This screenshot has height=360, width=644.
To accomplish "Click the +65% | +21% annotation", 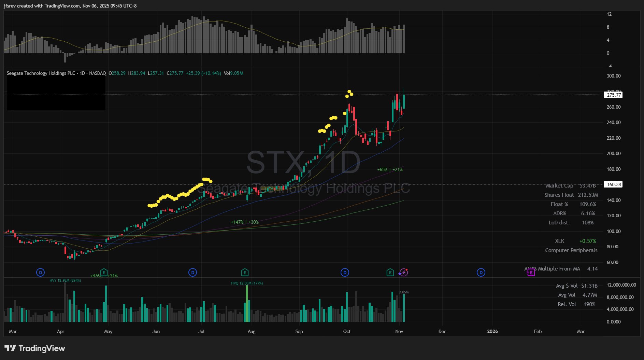I will point(390,170).
